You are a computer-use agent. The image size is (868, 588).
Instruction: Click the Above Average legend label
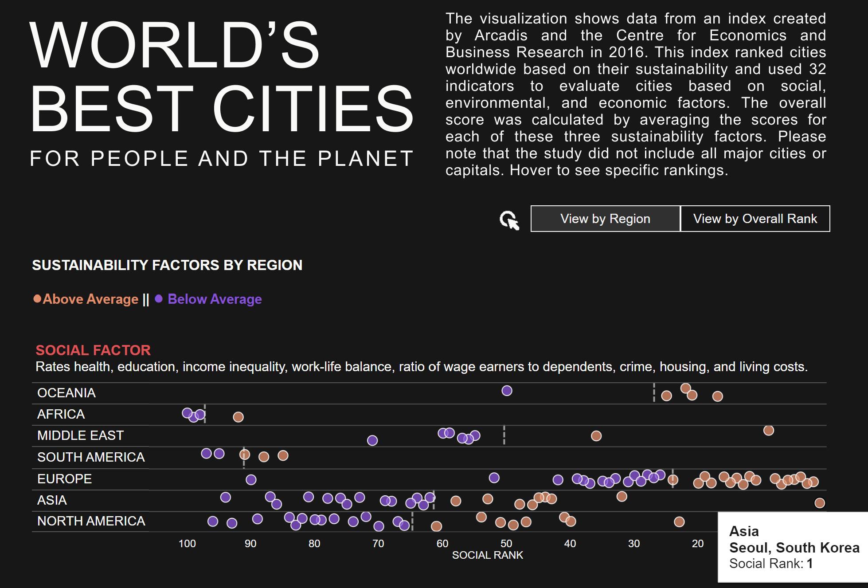click(x=90, y=299)
